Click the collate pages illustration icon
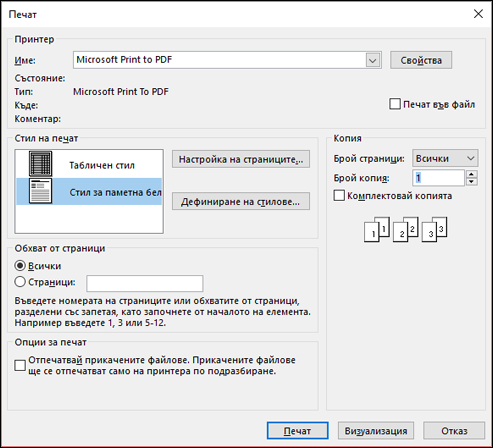The image size is (493, 448). [x=405, y=229]
